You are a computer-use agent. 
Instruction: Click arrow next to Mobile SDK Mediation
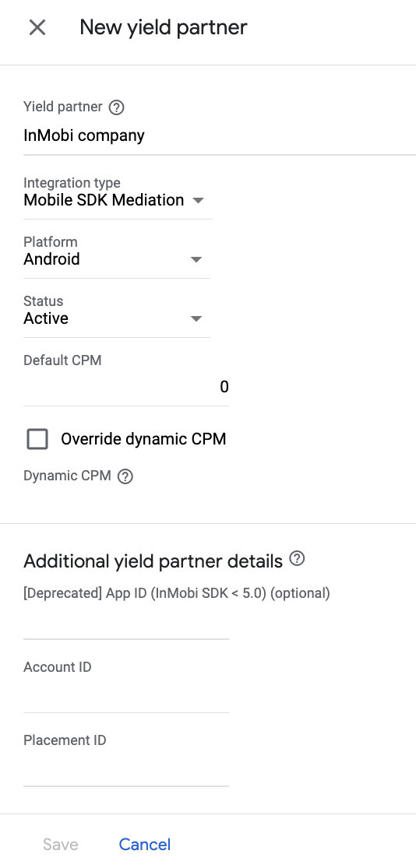tap(199, 200)
